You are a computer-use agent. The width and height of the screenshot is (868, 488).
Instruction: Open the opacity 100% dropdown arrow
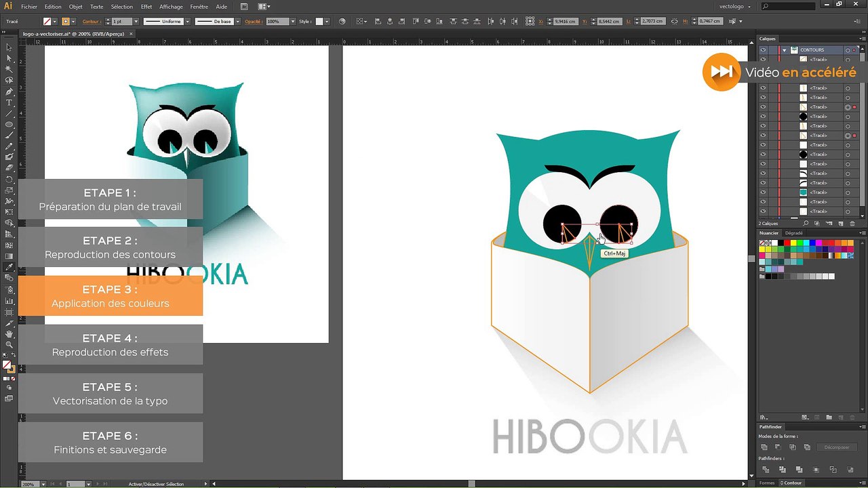293,22
